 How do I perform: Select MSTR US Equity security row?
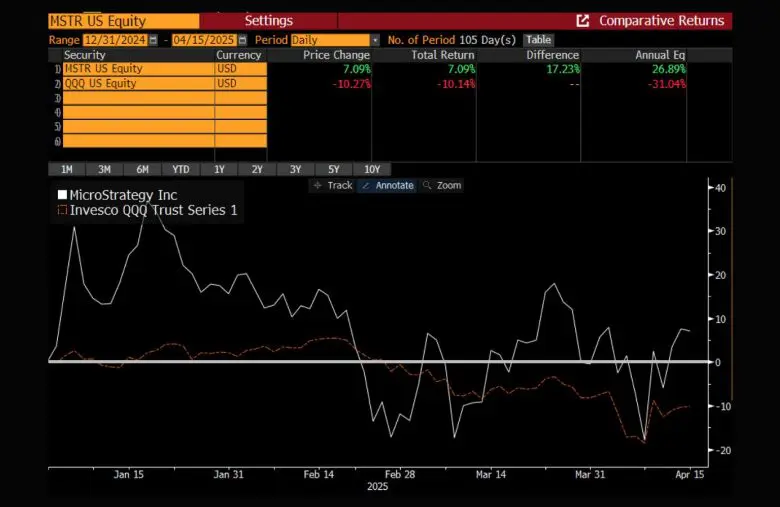[x=139, y=69]
